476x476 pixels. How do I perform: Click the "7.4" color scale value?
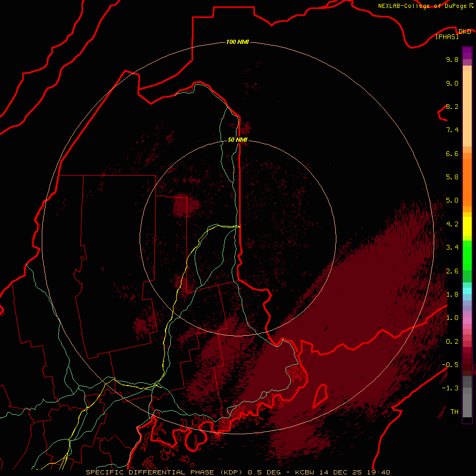tap(452, 130)
